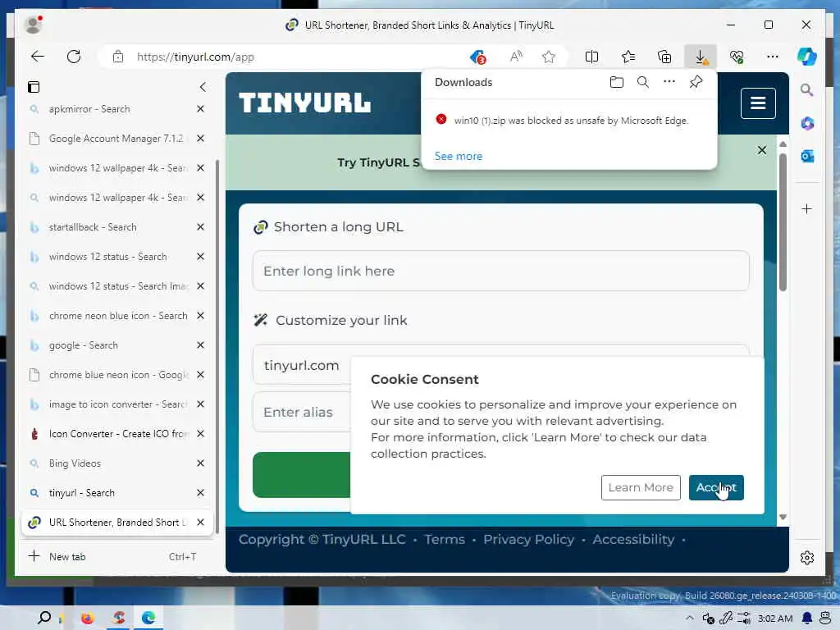Pin the Downloads panel
The image size is (840, 630).
point(696,82)
